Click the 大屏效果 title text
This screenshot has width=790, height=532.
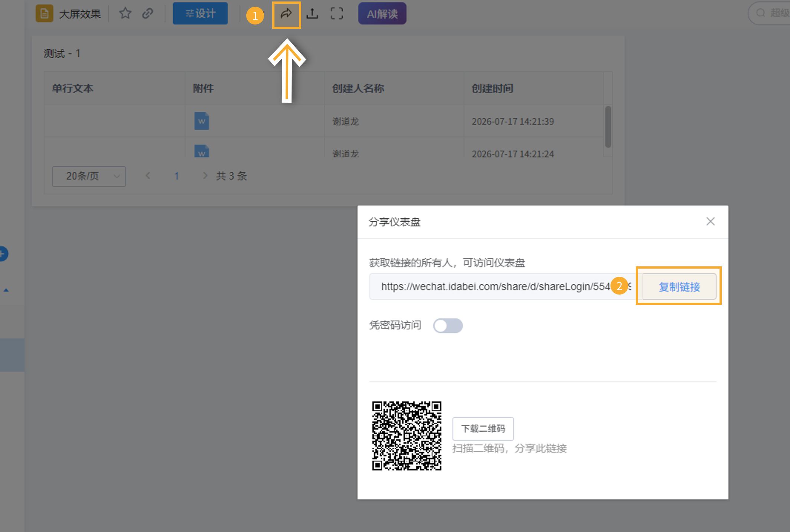pos(80,14)
